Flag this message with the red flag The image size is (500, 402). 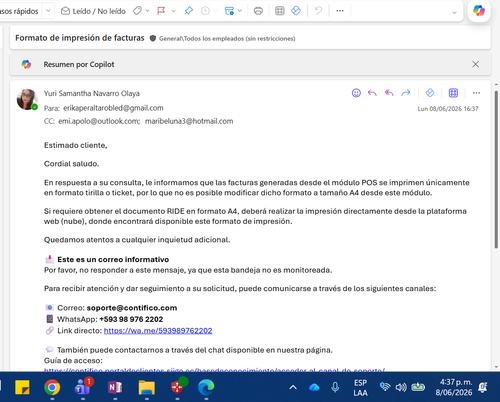pyautogui.click(x=161, y=11)
